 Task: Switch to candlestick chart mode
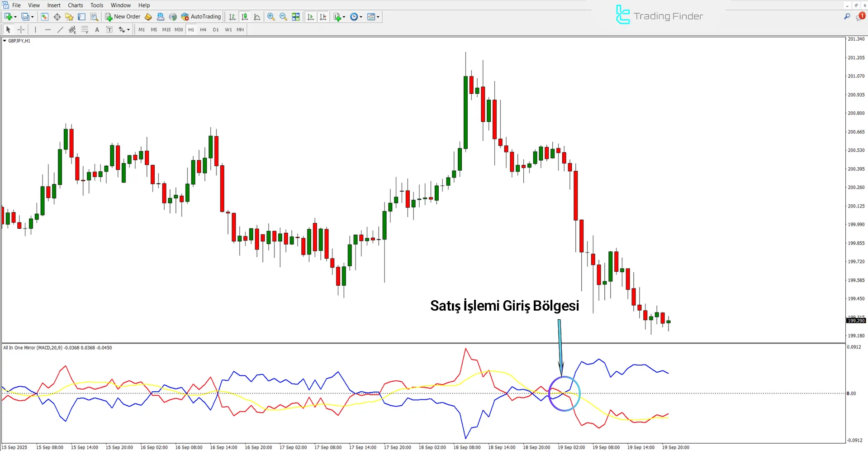[x=245, y=17]
